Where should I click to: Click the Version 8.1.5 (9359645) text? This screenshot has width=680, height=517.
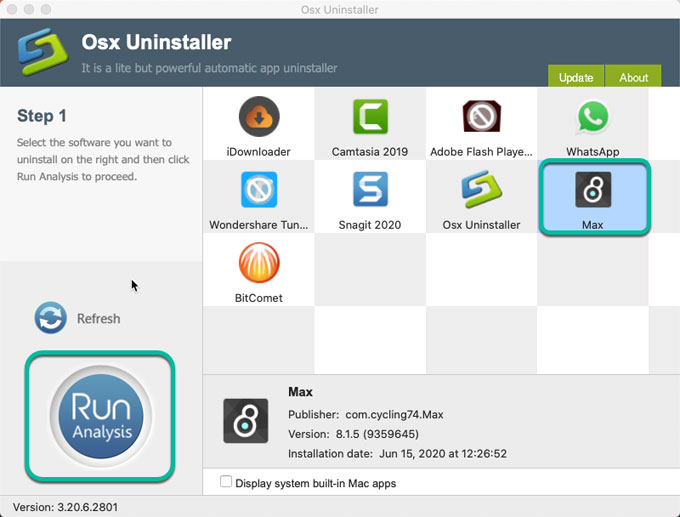(x=353, y=434)
